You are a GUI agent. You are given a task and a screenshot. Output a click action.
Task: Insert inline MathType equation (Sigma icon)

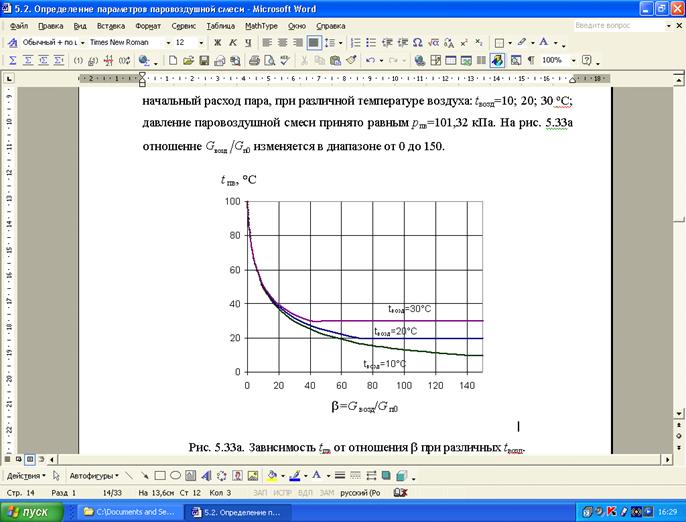point(12,60)
